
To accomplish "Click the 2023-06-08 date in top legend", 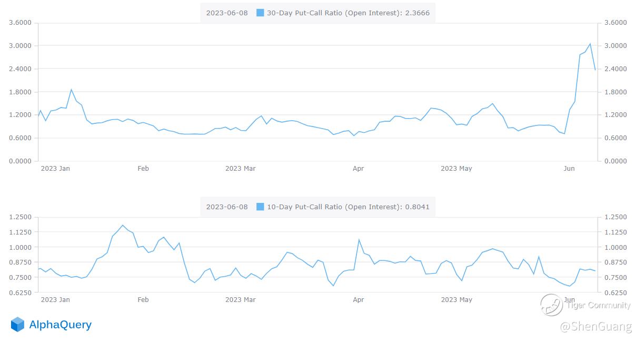I will point(227,13).
